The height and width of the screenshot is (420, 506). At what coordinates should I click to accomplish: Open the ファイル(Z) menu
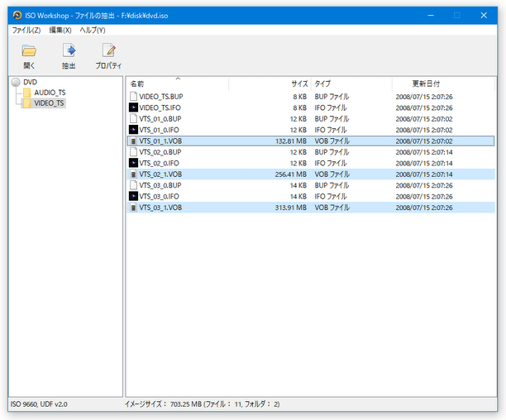coord(26,30)
